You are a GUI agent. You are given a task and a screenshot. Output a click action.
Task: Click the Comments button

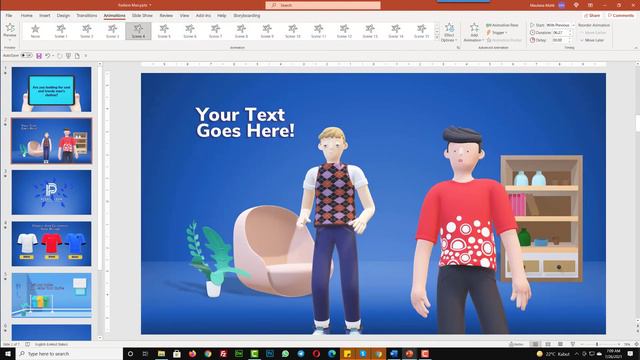620,16
